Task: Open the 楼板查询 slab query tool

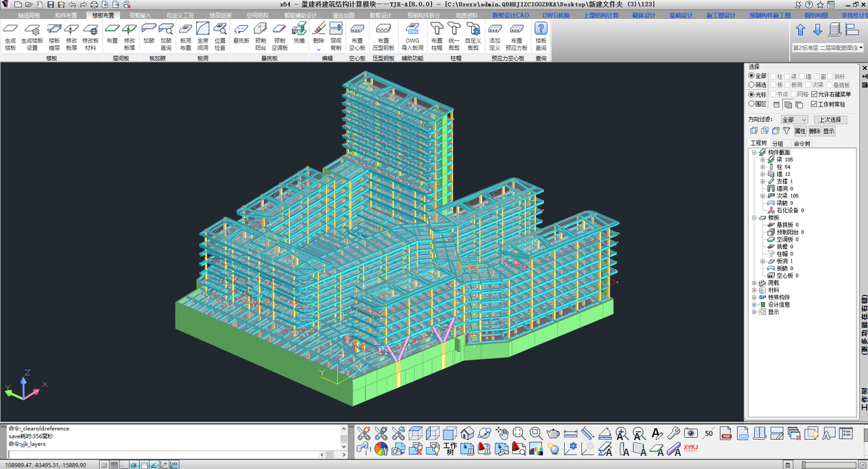Action: (540, 37)
